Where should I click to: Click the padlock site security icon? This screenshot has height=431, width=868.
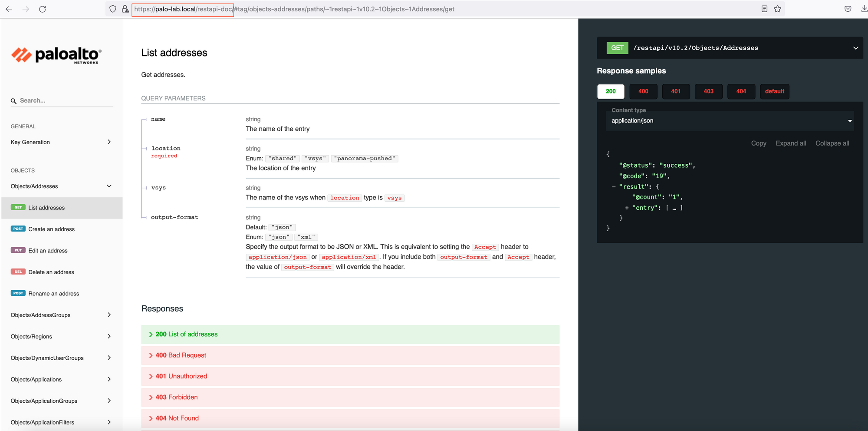click(125, 9)
